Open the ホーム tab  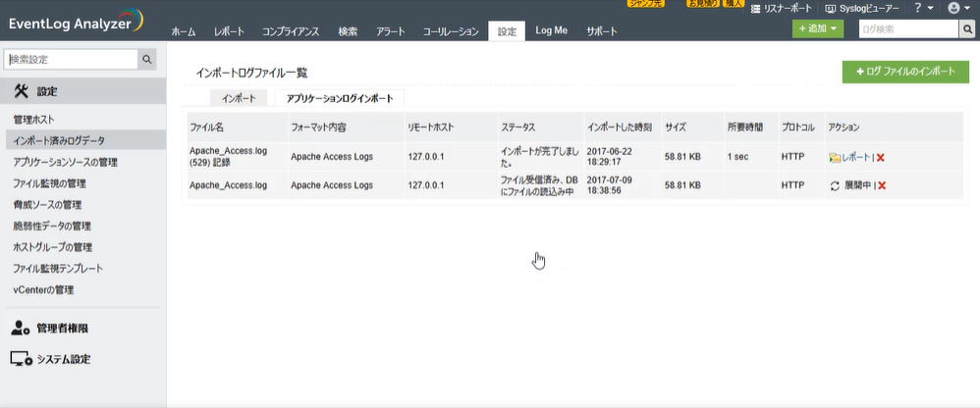(x=184, y=31)
